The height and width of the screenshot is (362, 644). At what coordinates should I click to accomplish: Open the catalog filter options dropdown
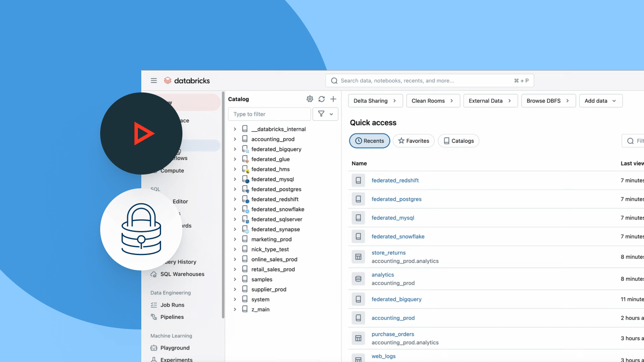[x=325, y=114]
